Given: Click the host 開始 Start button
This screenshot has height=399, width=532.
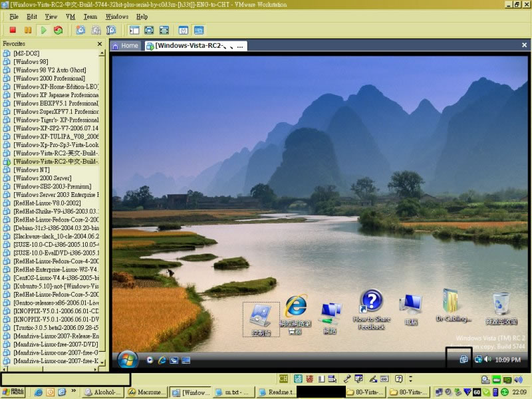Looking at the screenshot, I should (13, 392).
